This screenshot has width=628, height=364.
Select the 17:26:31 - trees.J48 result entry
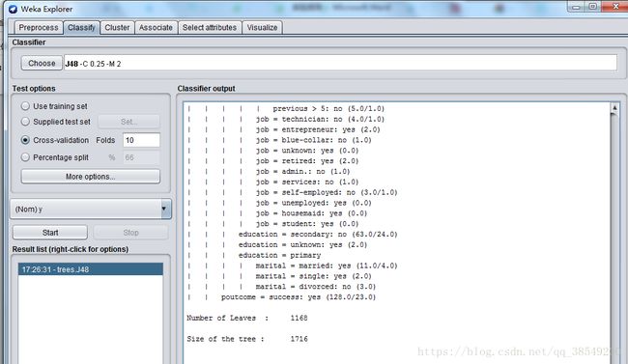(91, 269)
